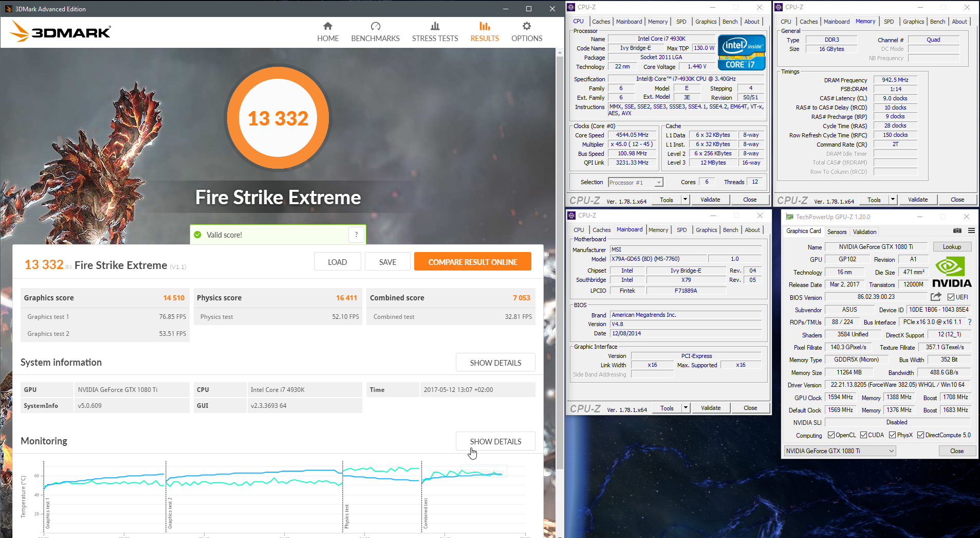
Task: Click the 3DMark title bar app icon
Action: point(8,9)
